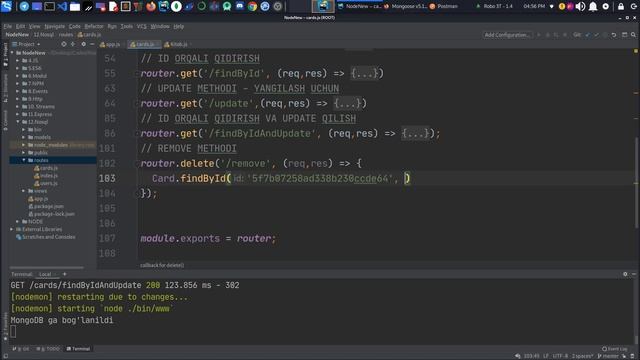The width and height of the screenshot is (640, 360).
Task: Open index.js in the project tree
Action: coord(46,176)
